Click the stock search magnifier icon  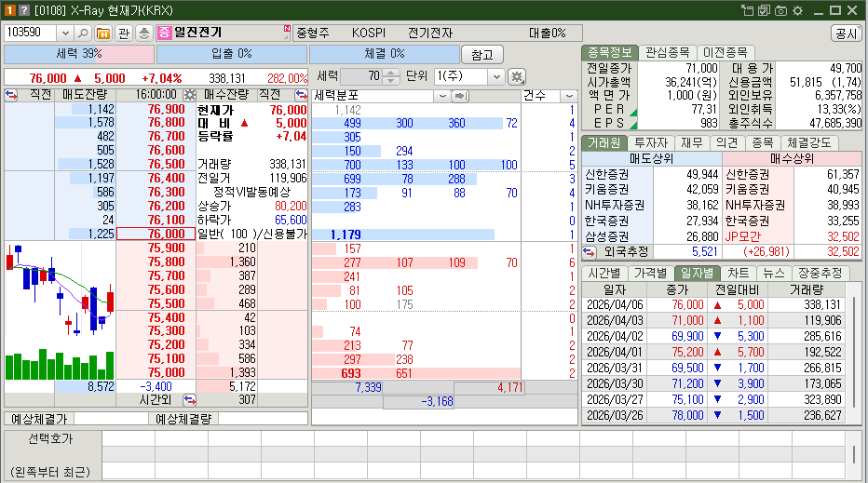click(x=83, y=34)
